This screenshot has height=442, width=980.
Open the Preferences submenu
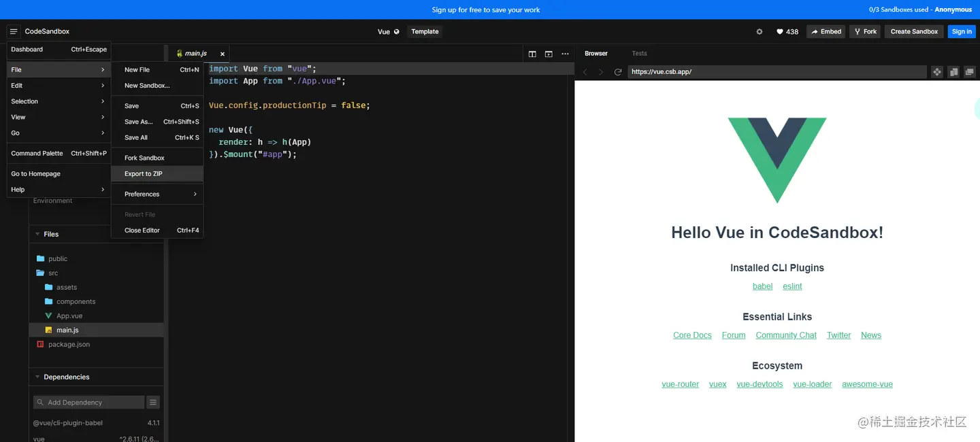(157, 194)
